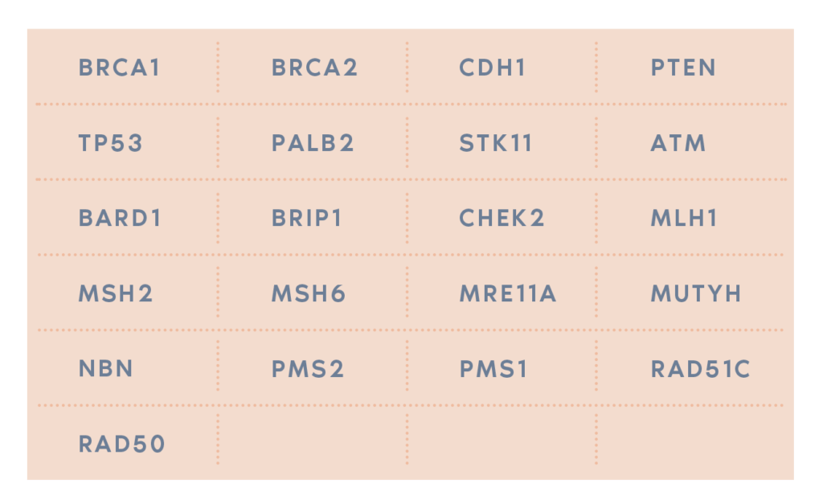Viewport: 823px width, 504px height.
Task: Click the CDH1 gene name
Action: click(493, 68)
